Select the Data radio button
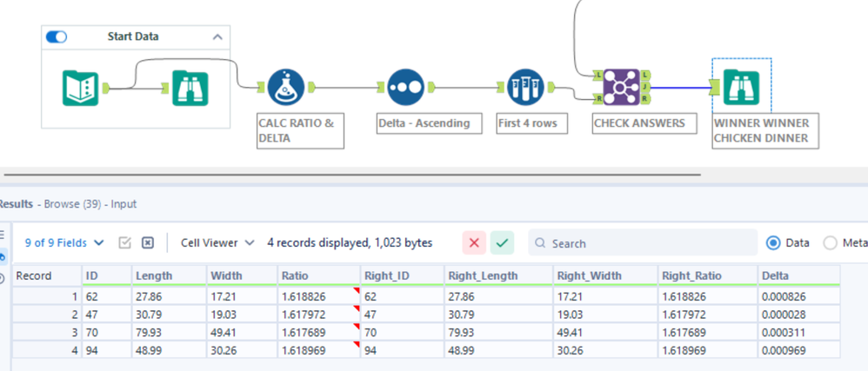Screen dimensions: 868x371 pyautogui.click(x=771, y=243)
